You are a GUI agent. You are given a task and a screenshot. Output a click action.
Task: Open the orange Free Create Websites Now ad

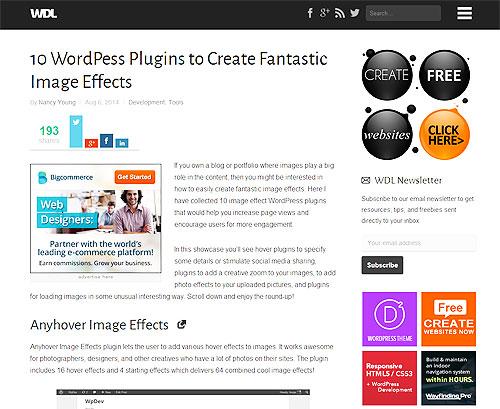click(449, 319)
